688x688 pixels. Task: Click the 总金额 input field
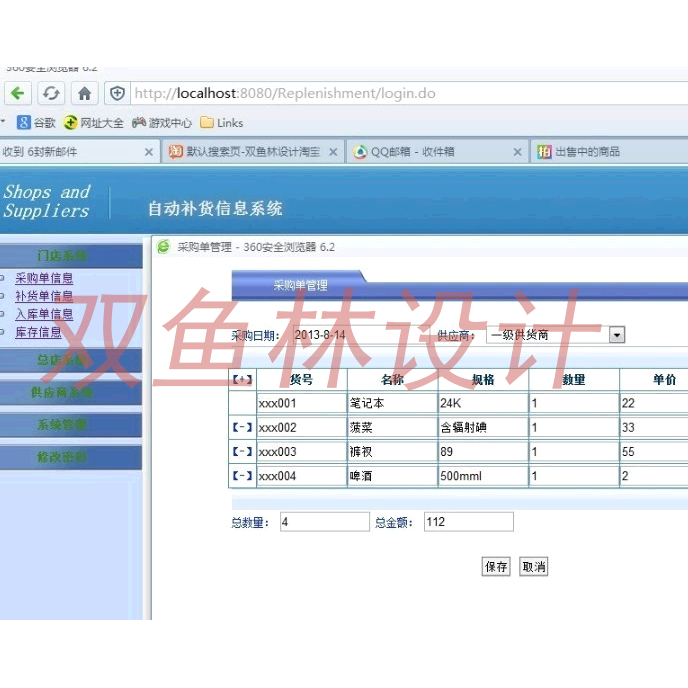(x=469, y=522)
